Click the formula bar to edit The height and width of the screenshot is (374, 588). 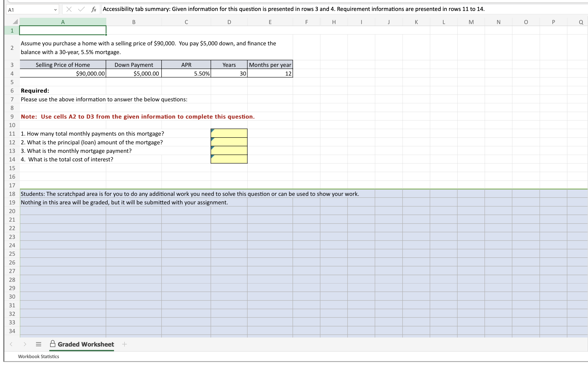[293, 9]
